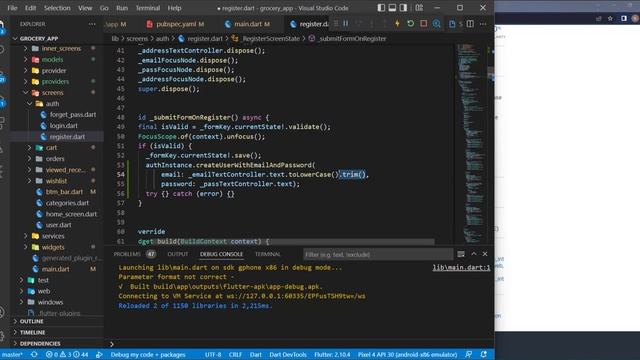Stop debugging with the red square
This screenshot has height=360, width=640.
pyautogui.click(x=423, y=24)
